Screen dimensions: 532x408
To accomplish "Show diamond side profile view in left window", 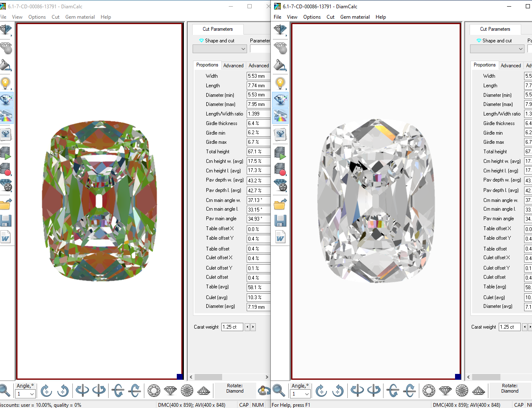I will 171,391.
